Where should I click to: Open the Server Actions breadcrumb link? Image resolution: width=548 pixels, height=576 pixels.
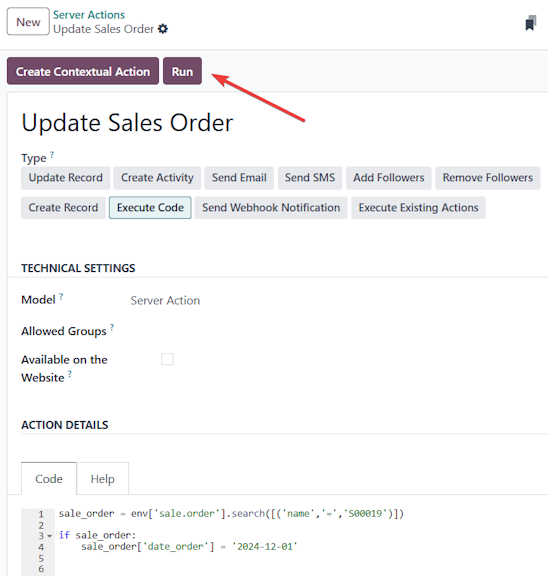click(89, 15)
